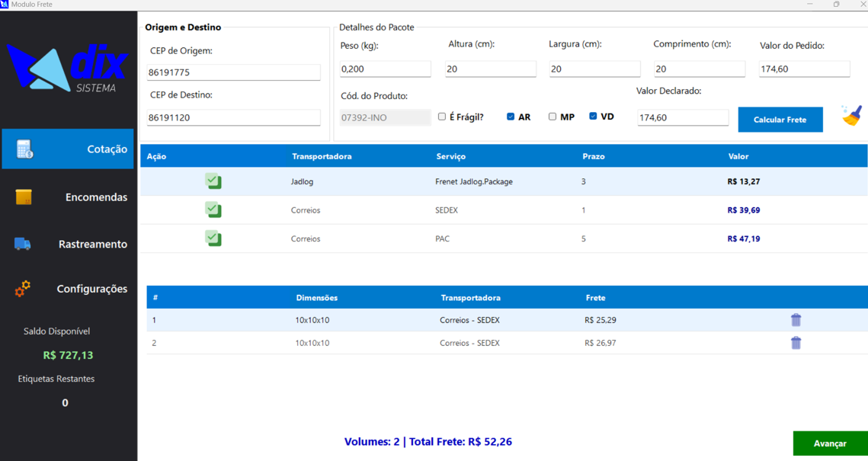868x461 pixels.
Task: Select the Correios SEDEX green checkmark
Action: [213, 210]
